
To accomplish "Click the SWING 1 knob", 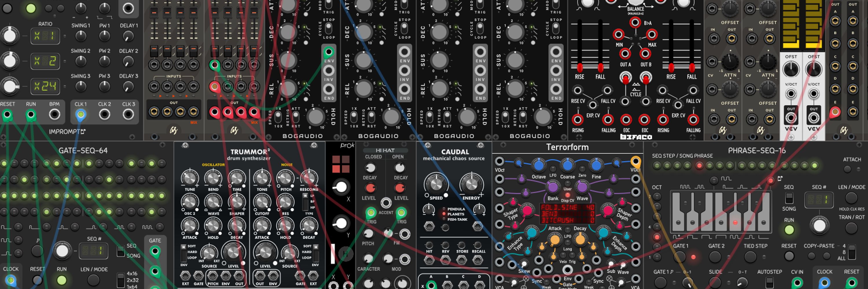I will tap(80, 36).
